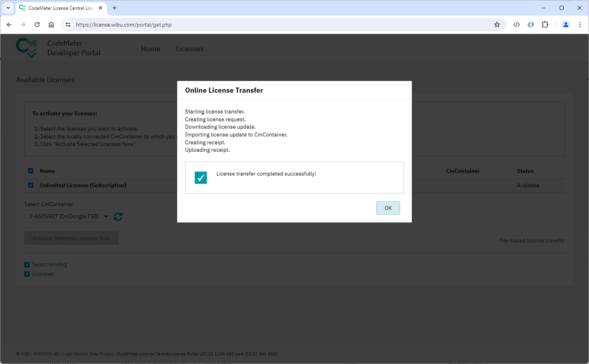Toggle the select-all checkbox next to Name

pyautogui.click(x=31, y=171)
